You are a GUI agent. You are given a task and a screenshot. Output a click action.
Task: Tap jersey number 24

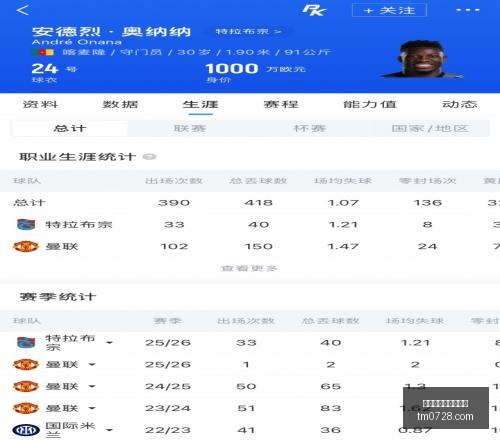click(45, 69)
